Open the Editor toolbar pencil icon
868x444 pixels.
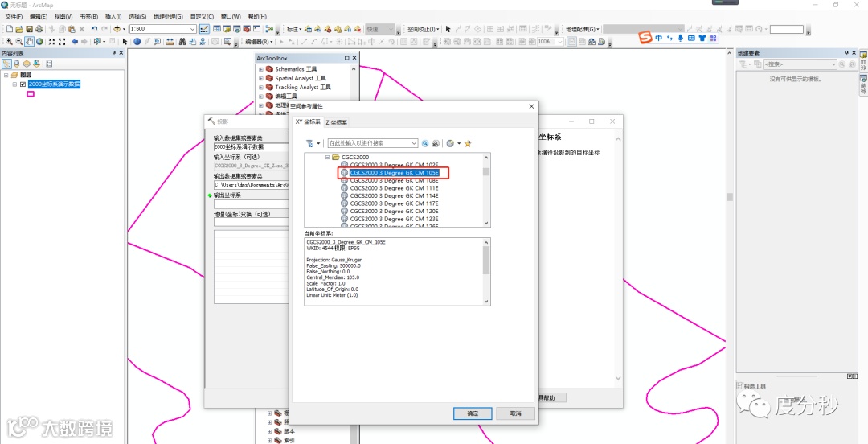click(x=203, y=29)
